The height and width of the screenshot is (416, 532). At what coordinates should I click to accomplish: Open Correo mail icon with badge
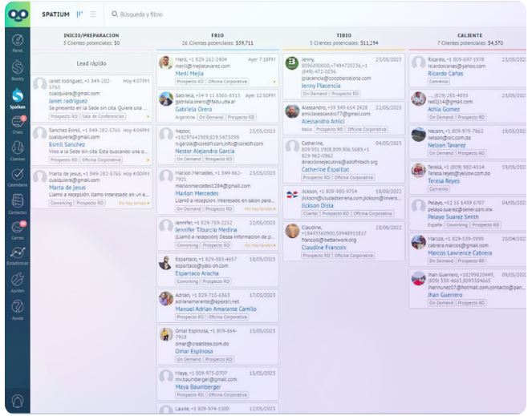click(x=17, y=228)
